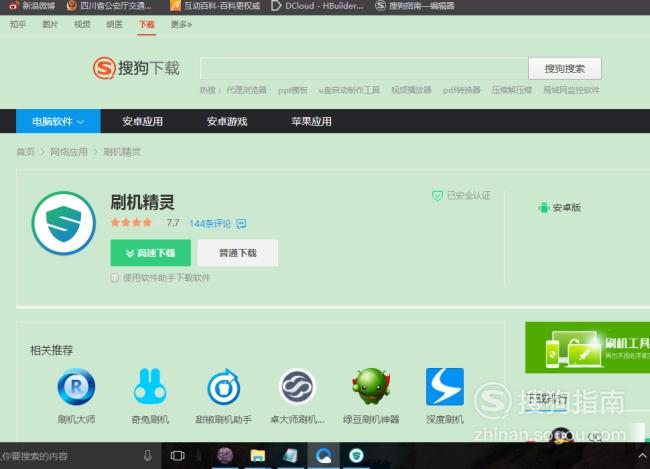Open the 144条评论 link
Viewport: 650px width, 469px height.
tap(210, 224)
